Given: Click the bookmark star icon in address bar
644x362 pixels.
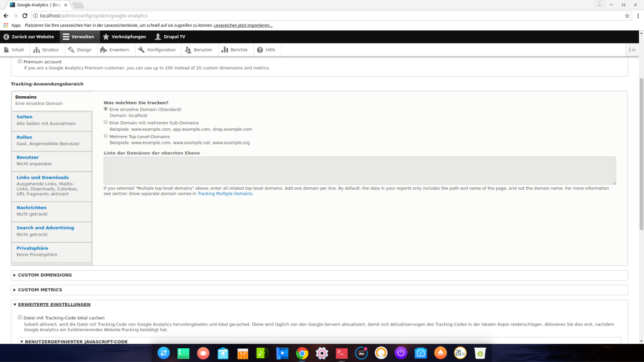Looking at the screenshot, I should (x=627, y=16).
